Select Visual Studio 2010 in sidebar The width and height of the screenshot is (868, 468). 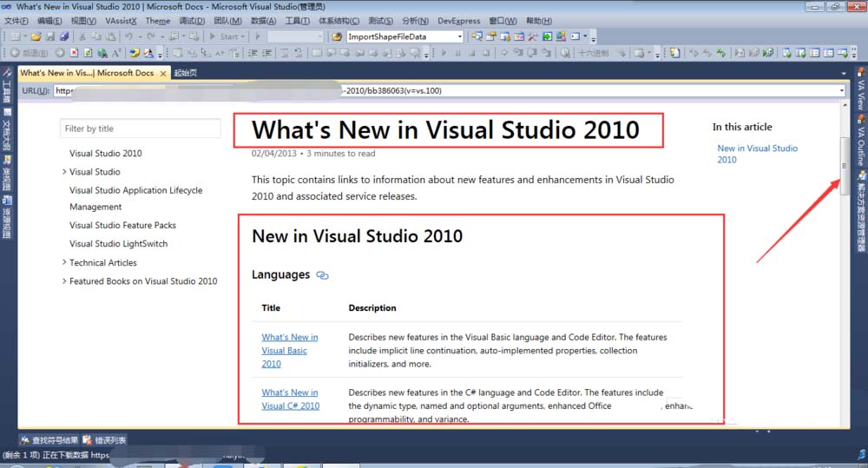[x=105, y=154]
